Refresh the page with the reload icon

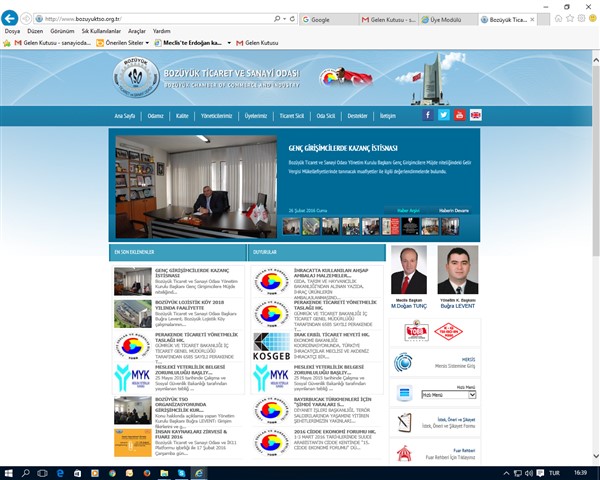pyautogui.click(x=292, y=19)
